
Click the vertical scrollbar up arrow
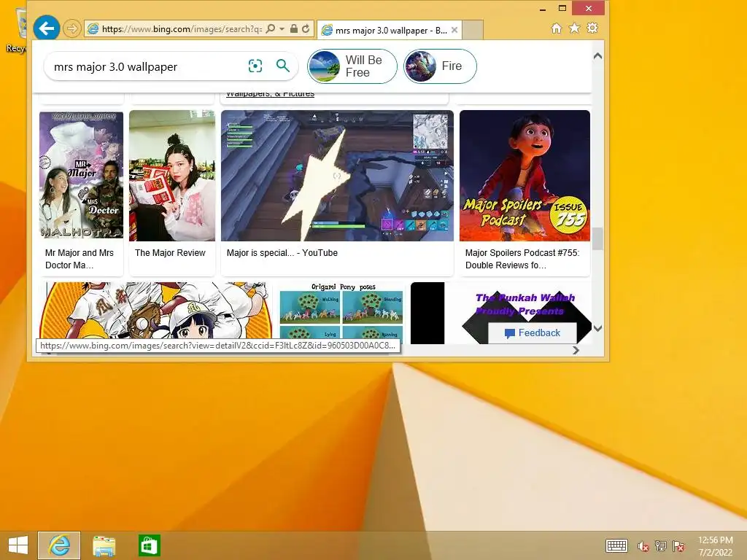pos(598,56)
